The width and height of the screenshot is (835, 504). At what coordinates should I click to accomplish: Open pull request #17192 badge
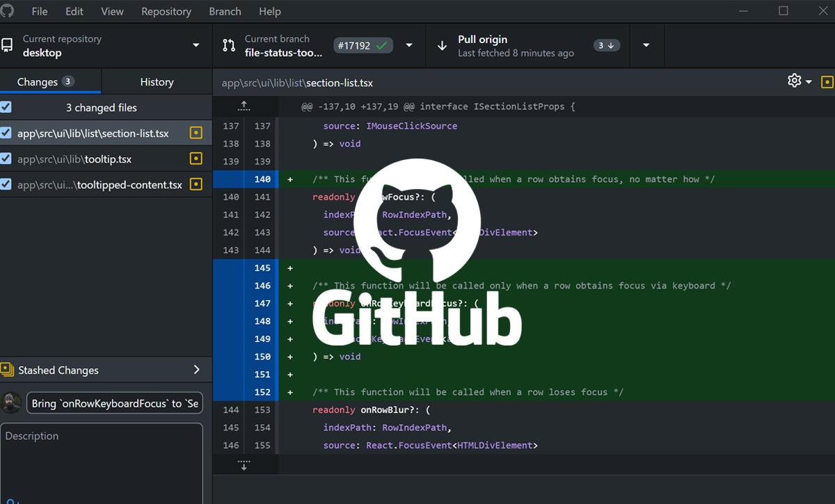pos(363,46)
